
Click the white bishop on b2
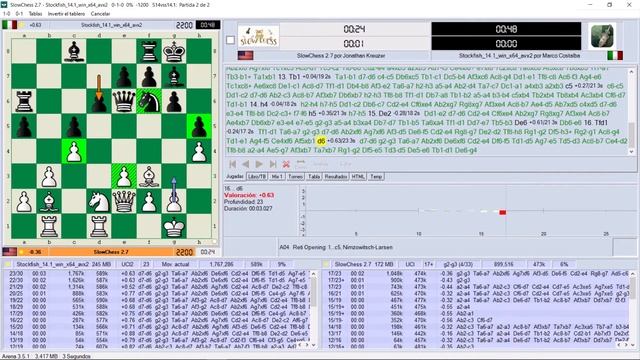[49, 201]
